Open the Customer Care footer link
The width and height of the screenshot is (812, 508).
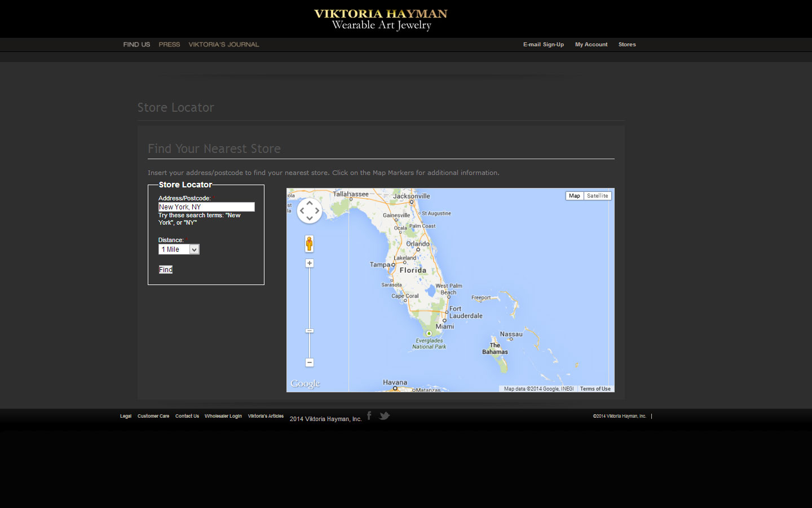153,416
